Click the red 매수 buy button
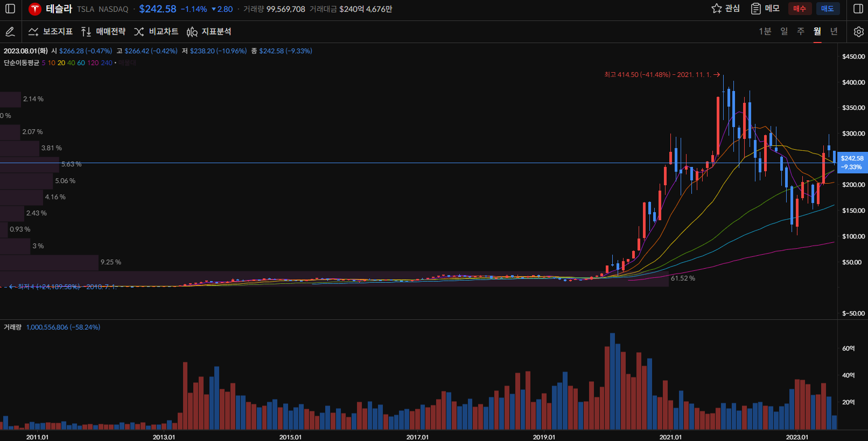The height and width of the screenshot is (441, 868). click(800, 9)
